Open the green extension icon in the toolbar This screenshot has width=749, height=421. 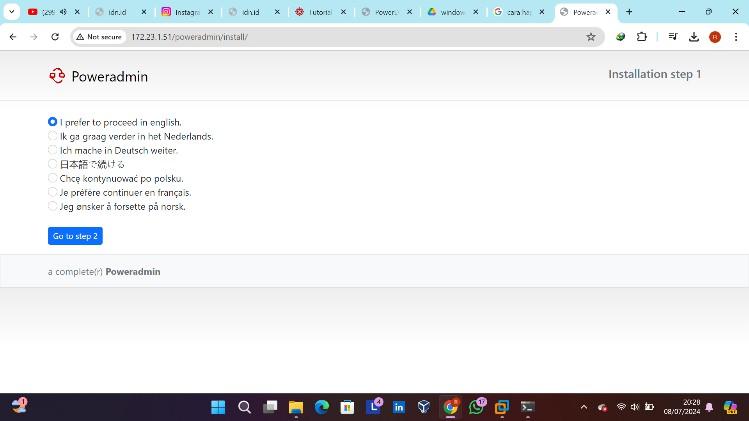tap(621, 37)
